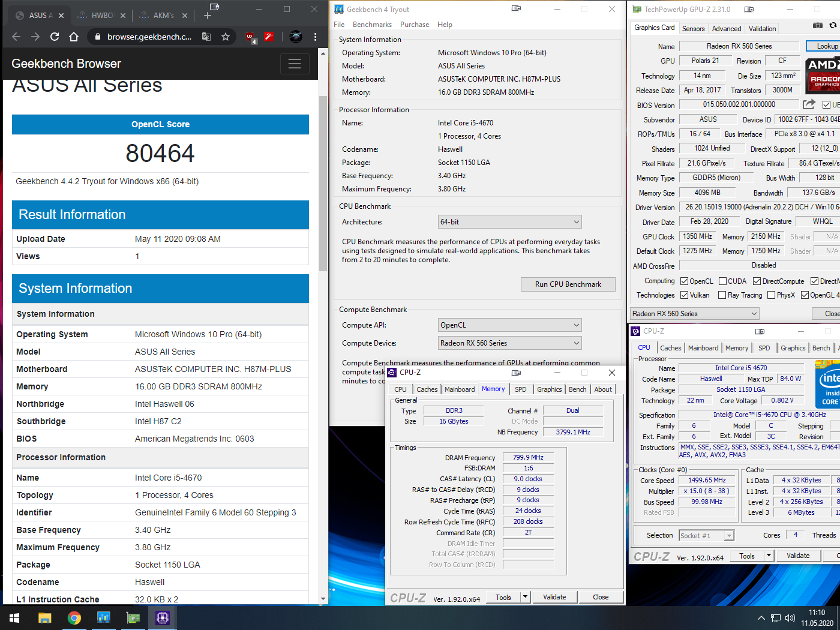Open Chrome from the taskbar

(74, 617)
